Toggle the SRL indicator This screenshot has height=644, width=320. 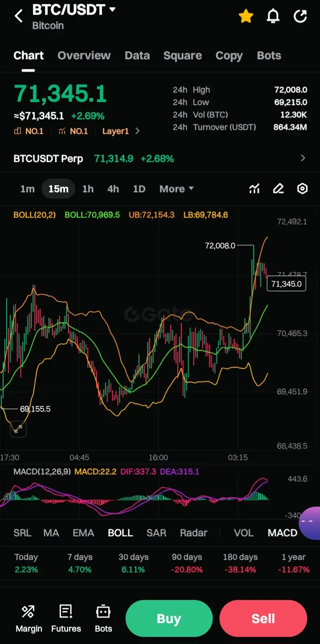pyautogui.click(x=22, y=533)
